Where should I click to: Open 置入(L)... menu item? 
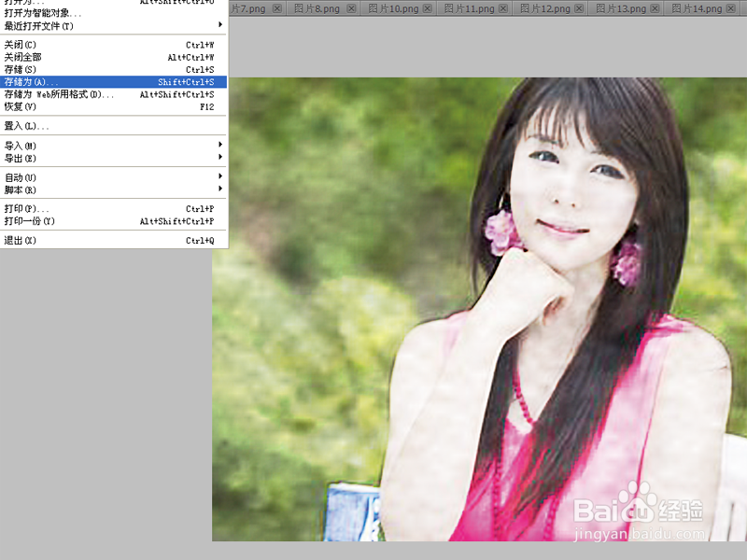(113, 126)
